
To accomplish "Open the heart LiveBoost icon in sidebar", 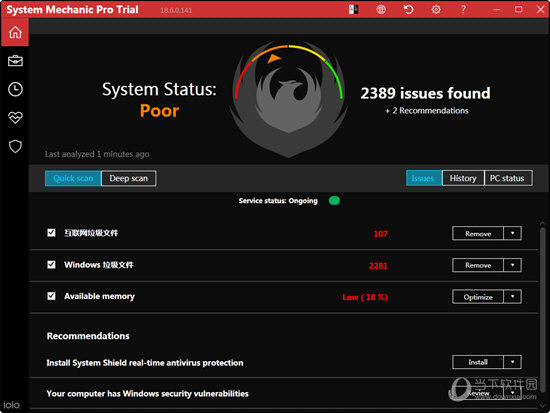I will 15,118.
